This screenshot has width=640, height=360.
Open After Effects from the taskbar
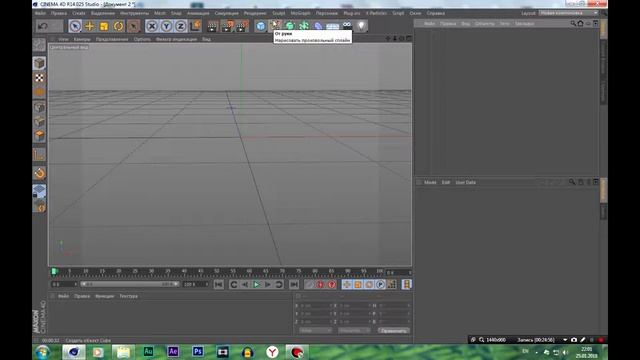[x=173, y=351]
